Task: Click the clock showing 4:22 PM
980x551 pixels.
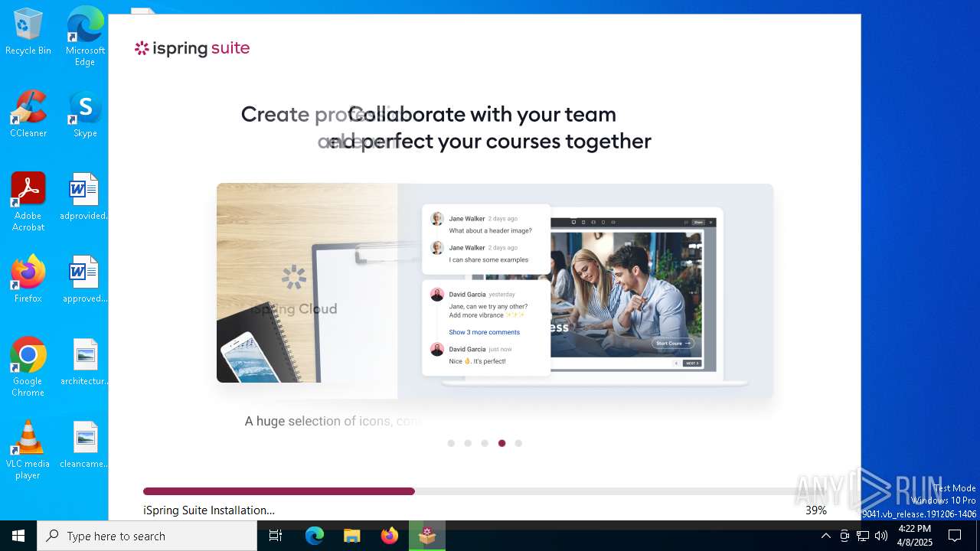Action: click(914, 536)
